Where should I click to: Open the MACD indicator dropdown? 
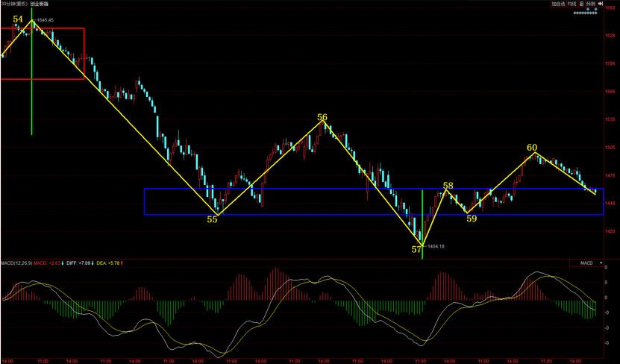tap(589, 263)
